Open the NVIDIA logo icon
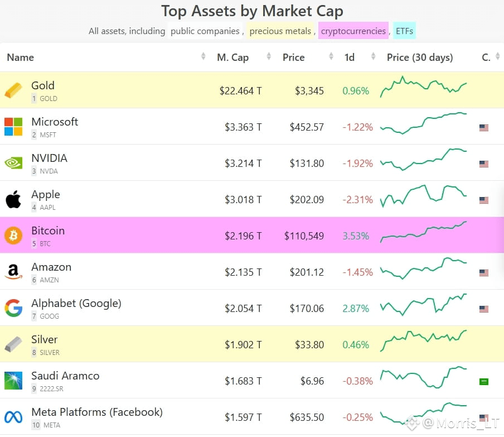This screenshot has width=504, height=437. (x=13, y=163)
